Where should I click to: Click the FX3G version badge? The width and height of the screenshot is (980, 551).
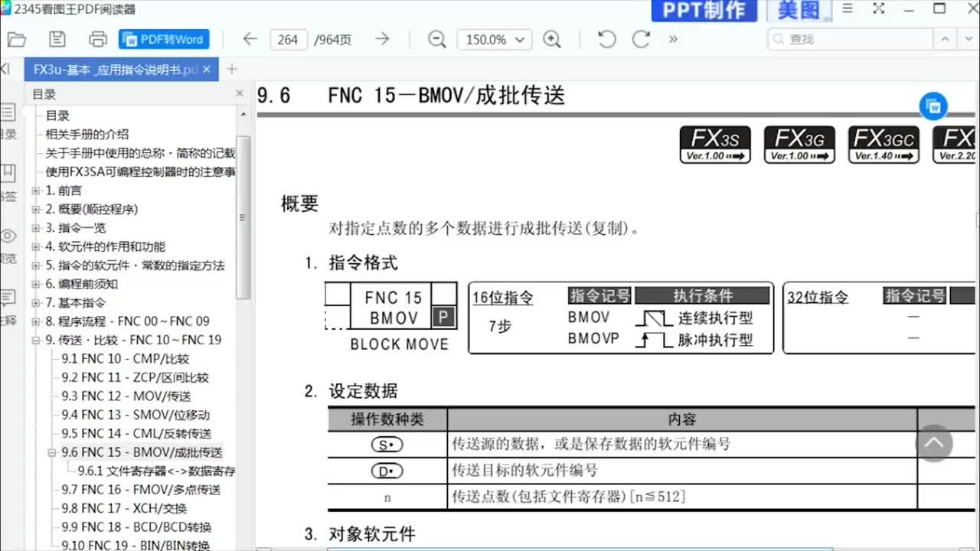pos(799,145)
